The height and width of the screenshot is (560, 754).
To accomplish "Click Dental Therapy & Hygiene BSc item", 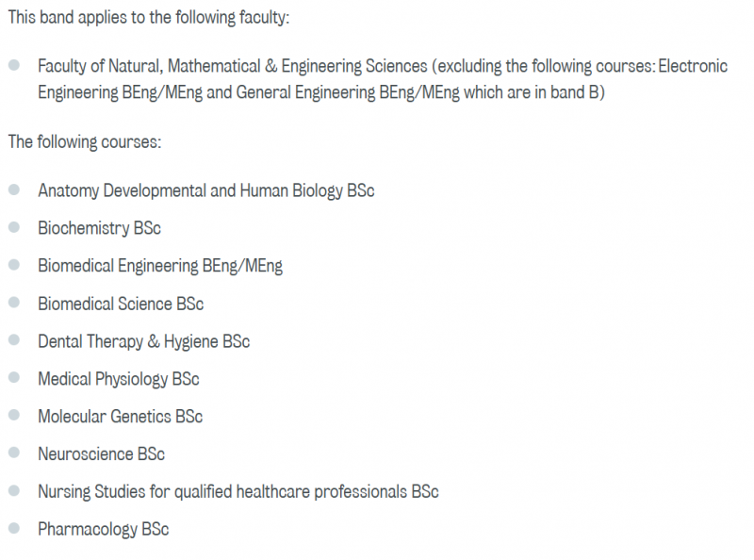I will 144,341.
